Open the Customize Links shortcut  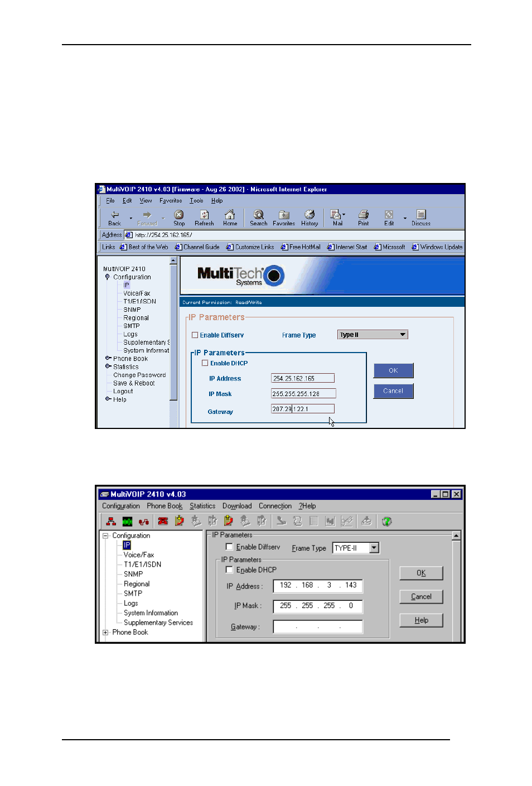click(x=250, y=247)
